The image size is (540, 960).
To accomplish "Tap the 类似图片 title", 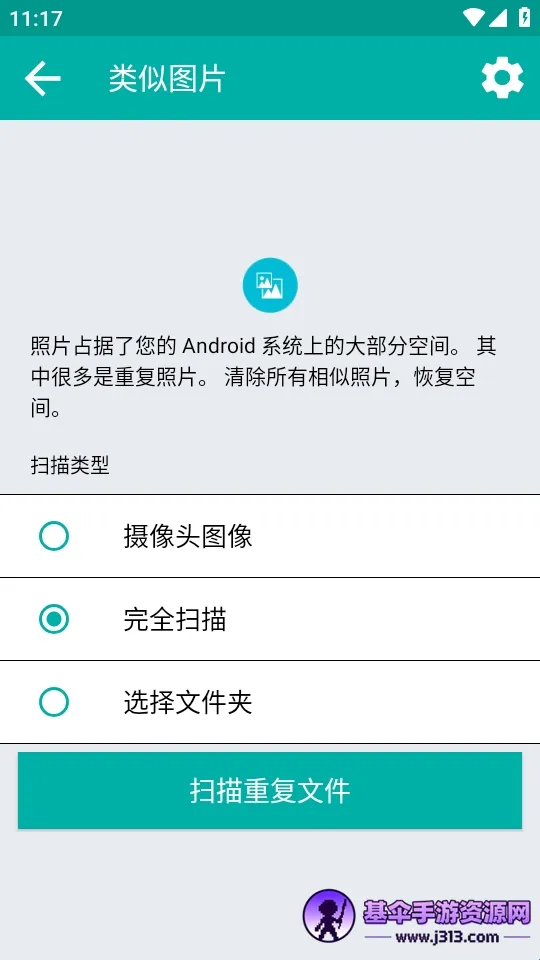I will [167, 79].
